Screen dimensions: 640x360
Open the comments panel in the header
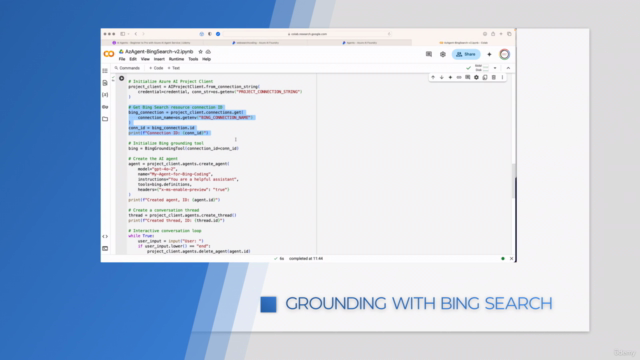pyautogui.click(x=429, y=54)
